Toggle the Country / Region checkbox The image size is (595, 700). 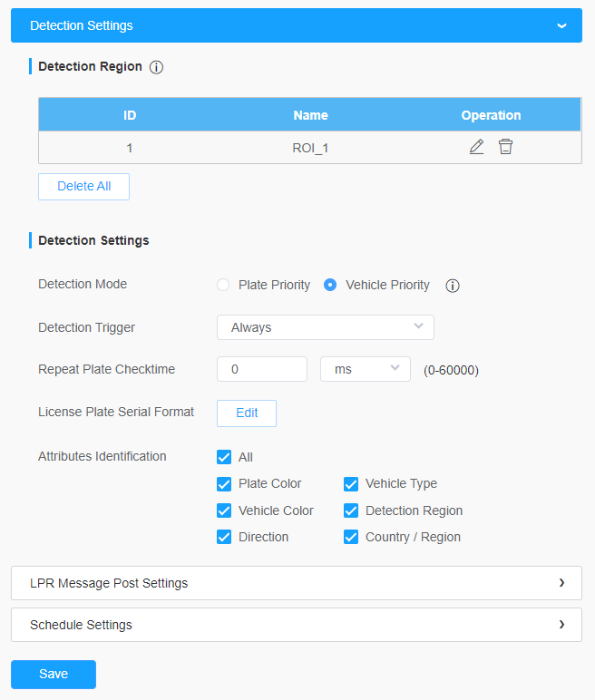(351, 537)
